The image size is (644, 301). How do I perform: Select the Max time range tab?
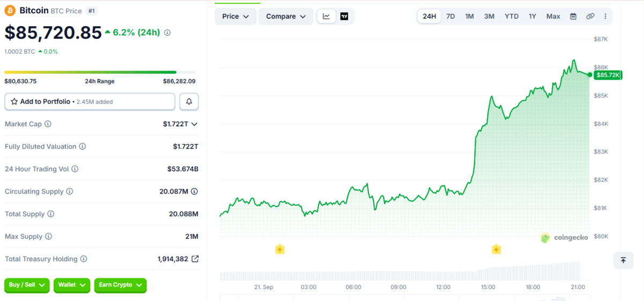click(x=553, y=16)
